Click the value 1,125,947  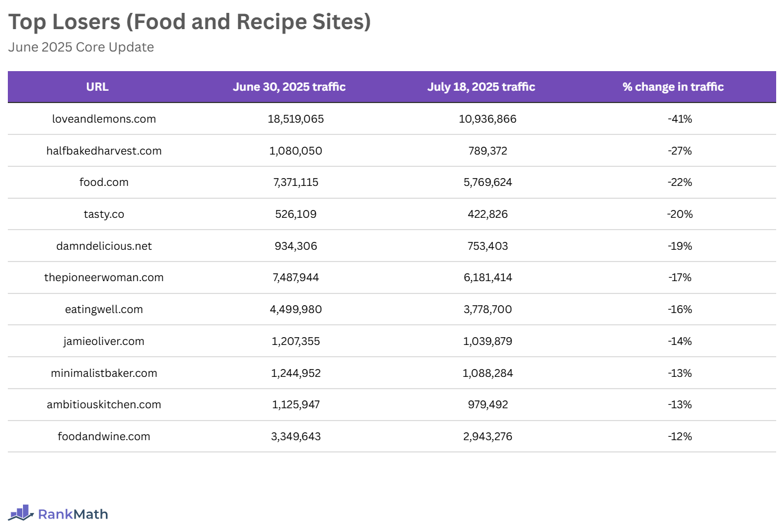point(296,404)
